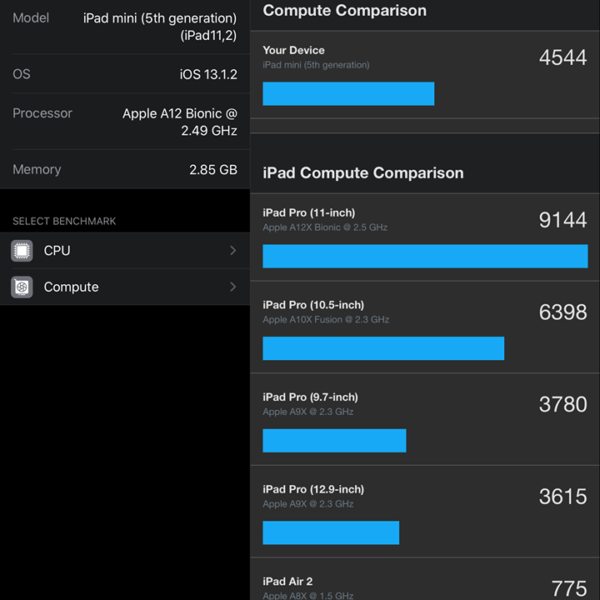Select the Compute benchmark label

pyautogui.click(x=71, y=287)
